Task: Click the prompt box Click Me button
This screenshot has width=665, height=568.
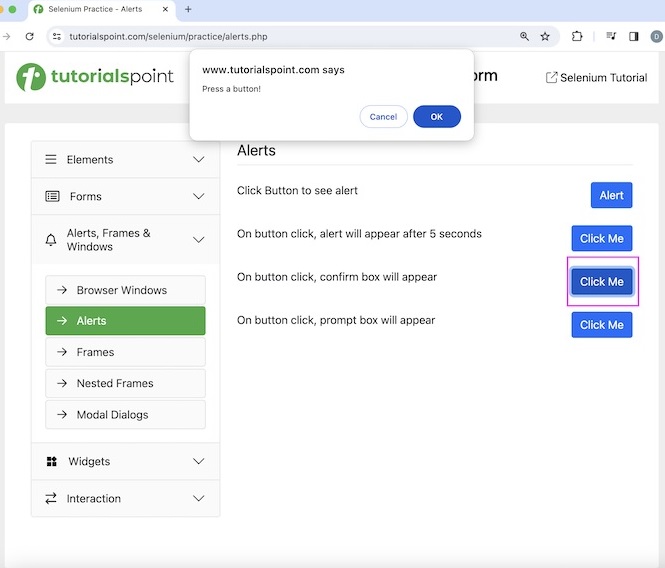Action: pyautogui.click(x=602, y=325)
